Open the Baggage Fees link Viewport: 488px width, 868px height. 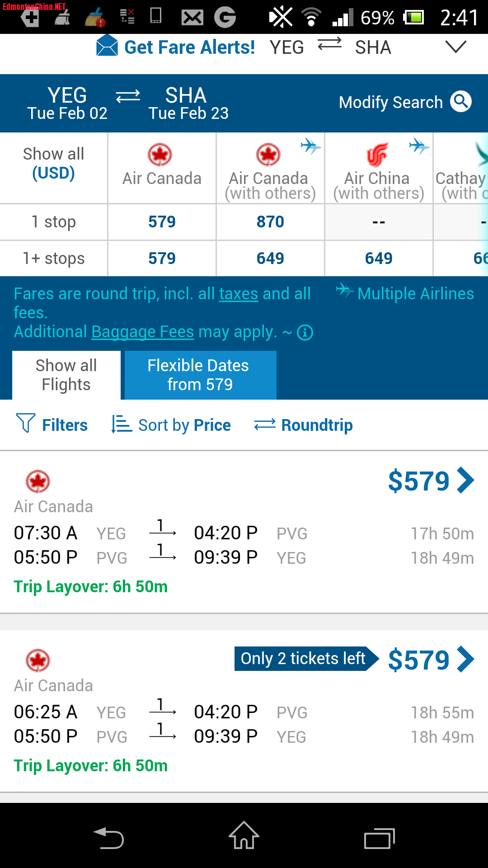(143, 332)
